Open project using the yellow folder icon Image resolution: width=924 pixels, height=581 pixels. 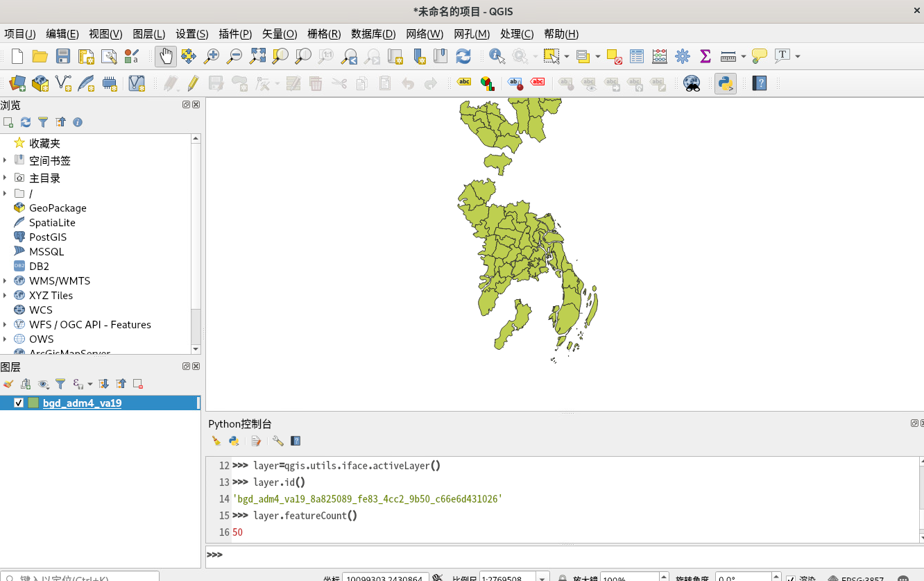pos(40,56)
